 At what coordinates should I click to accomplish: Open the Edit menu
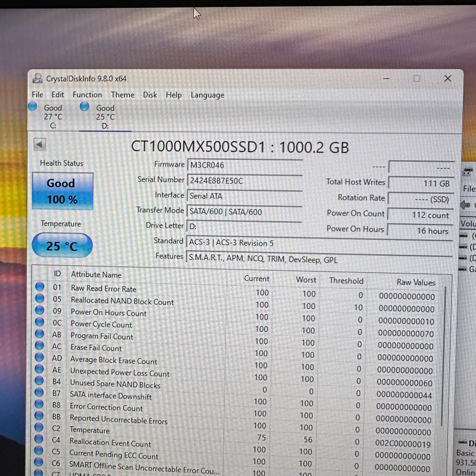(x=58, y=95)
